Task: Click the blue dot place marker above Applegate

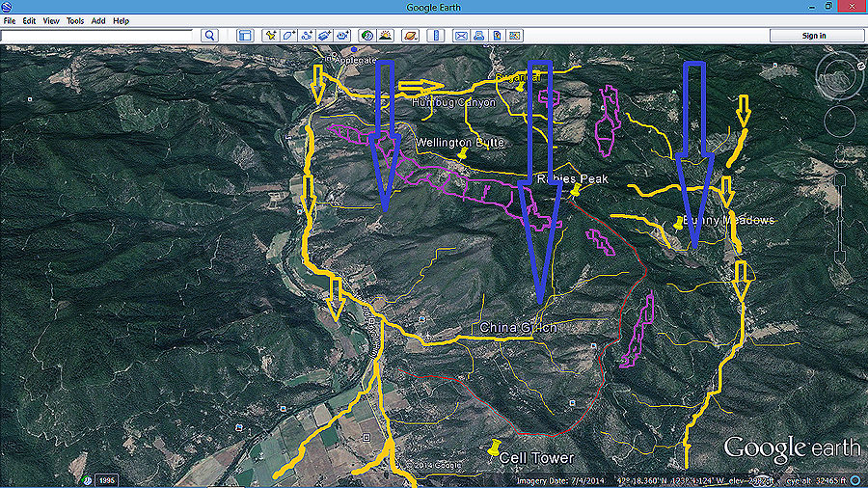Action: [x=354, y=50]
